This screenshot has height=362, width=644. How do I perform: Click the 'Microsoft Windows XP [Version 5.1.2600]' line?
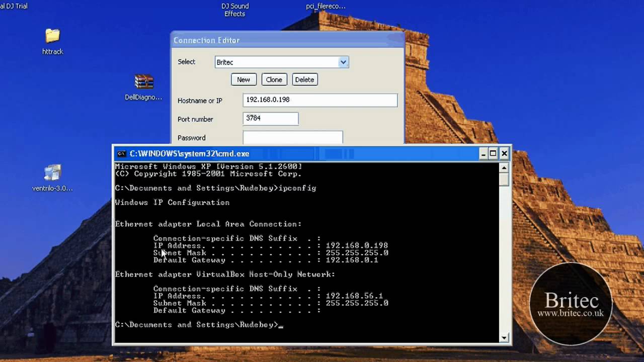click(x=208, y=166)
